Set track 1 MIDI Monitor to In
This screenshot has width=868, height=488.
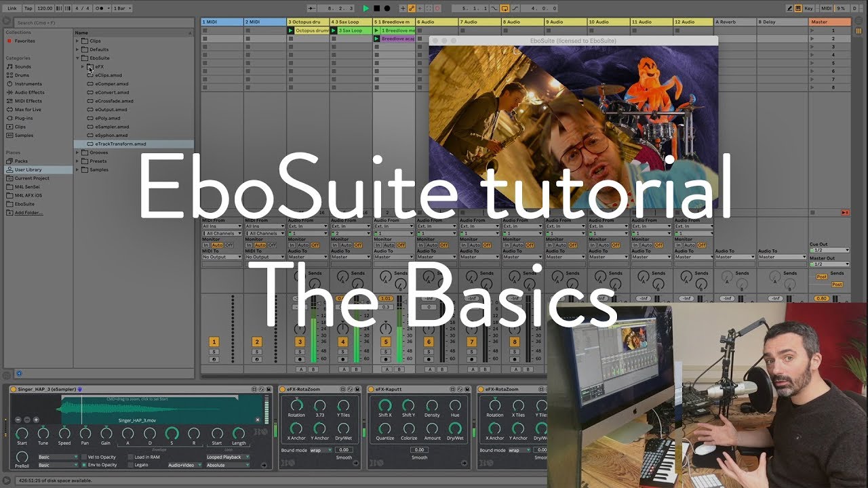pos(206,245)
